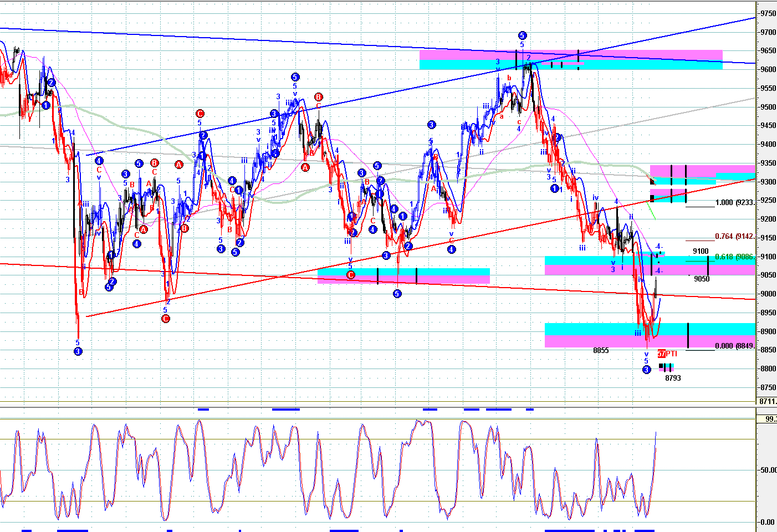
Task: Select the 0.000 (8849) Fibonacci base label
Action: pos(735,346)
